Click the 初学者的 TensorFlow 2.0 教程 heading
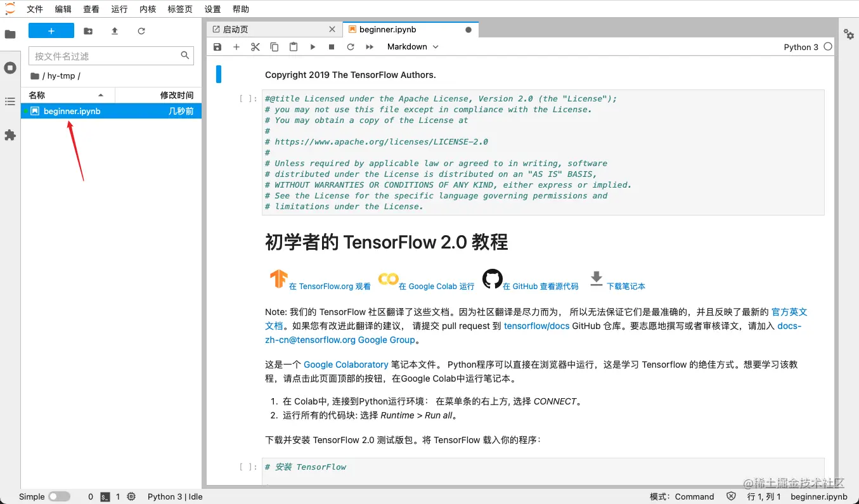 386,242
